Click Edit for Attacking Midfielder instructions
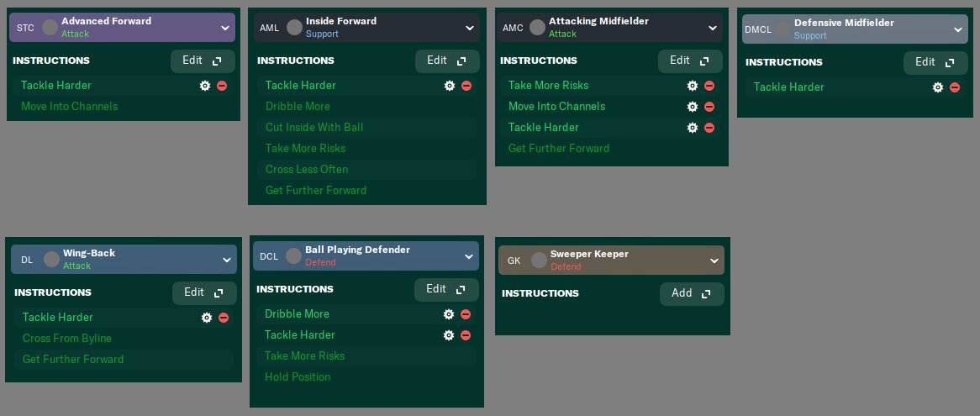The width and height of the screenshot is (980, 416). pos(690,61)
